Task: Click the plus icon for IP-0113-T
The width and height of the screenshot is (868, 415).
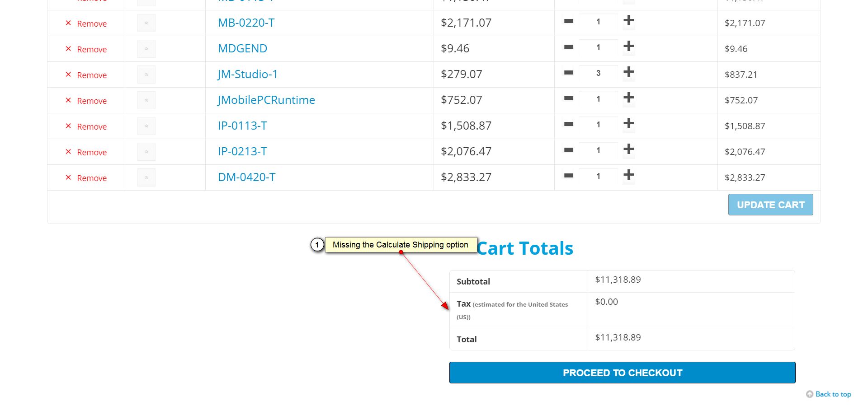Action: coord(628,124)
